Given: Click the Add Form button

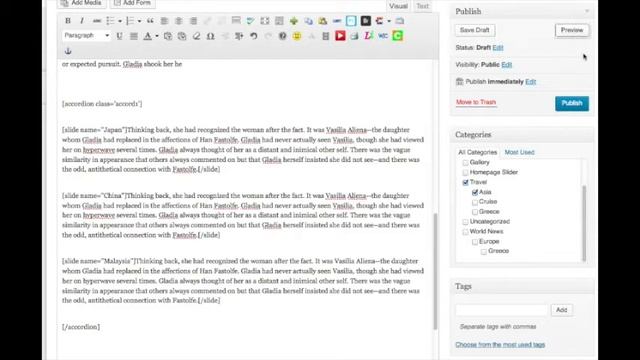Looking at the screenshot, I should click(132, 3).
